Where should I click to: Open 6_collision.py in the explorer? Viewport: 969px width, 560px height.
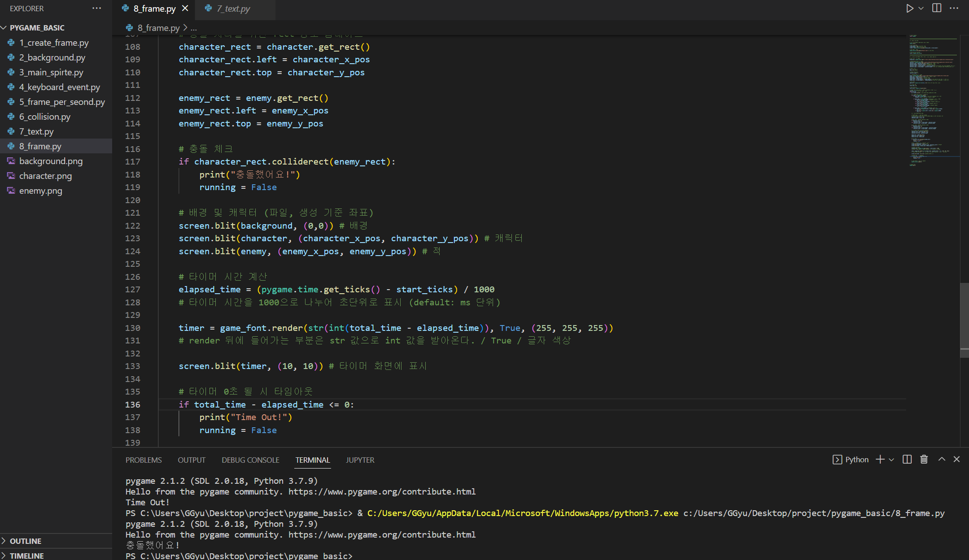44,117
